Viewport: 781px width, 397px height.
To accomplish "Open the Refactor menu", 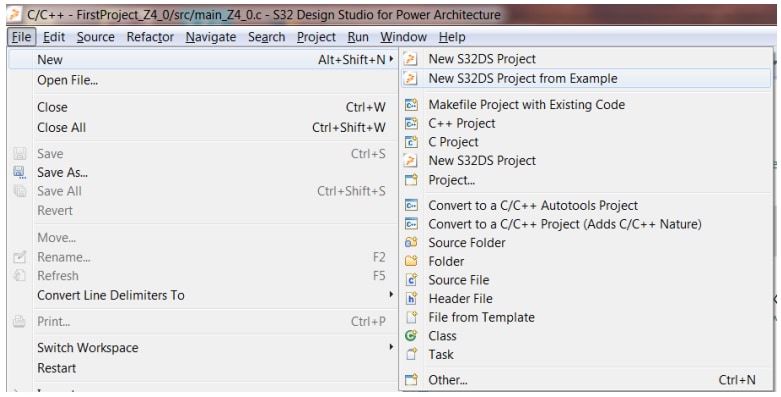I will [150, 37].
